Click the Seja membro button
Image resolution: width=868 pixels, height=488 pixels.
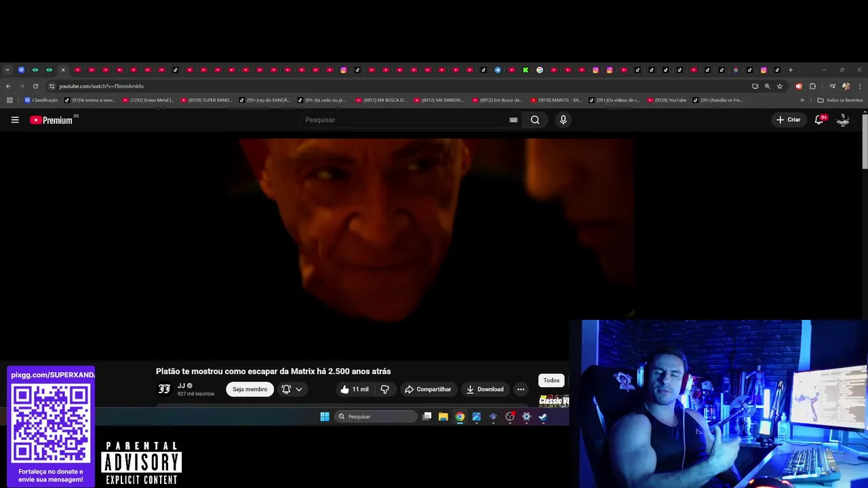point(250,389)
